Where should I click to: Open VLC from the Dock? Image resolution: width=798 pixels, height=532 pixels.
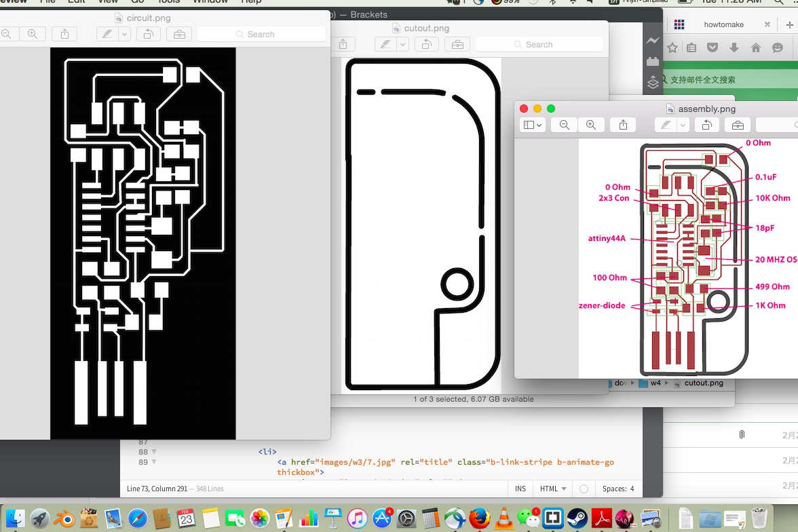click(503, 518)
